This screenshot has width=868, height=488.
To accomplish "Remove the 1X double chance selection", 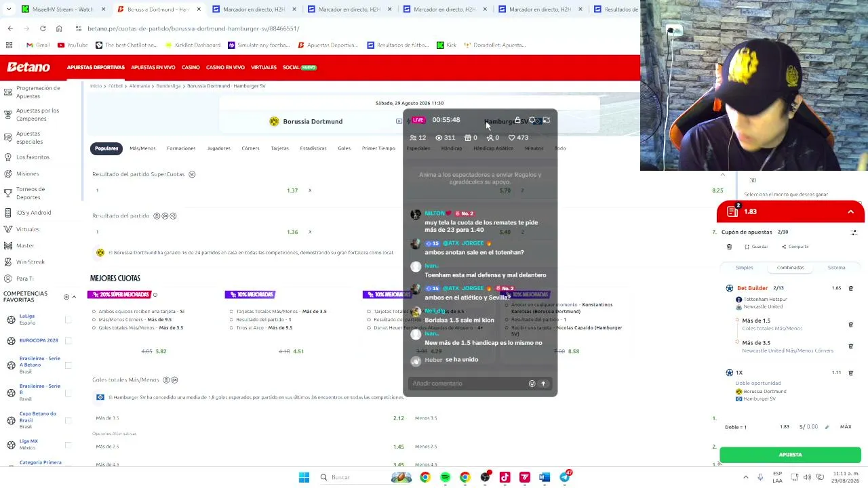I will [x=850, y=373].
